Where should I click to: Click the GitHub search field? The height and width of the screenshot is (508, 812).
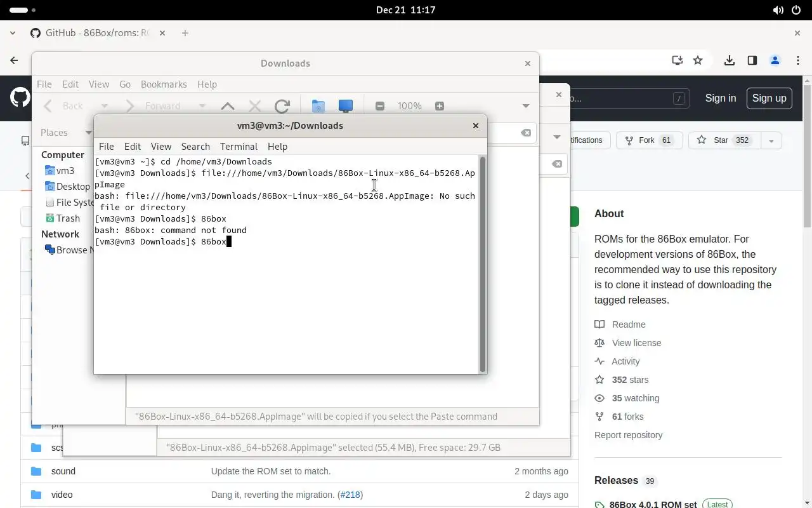coord(628,98)
